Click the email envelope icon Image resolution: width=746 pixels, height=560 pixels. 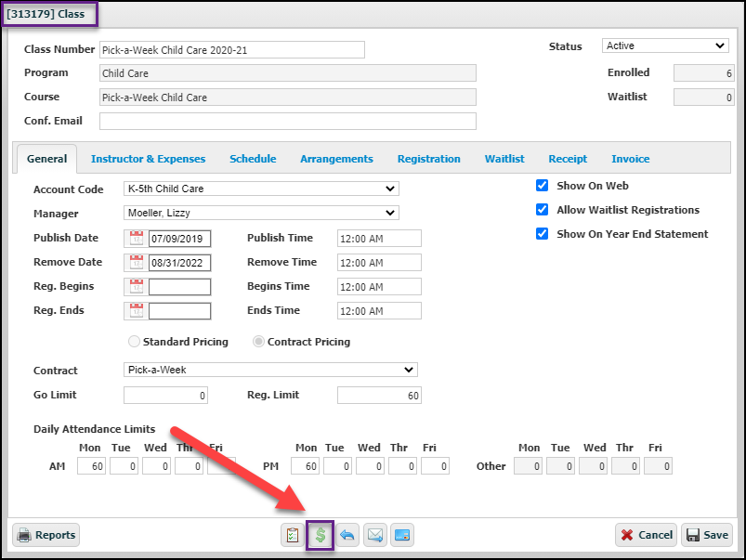point(375,535)
